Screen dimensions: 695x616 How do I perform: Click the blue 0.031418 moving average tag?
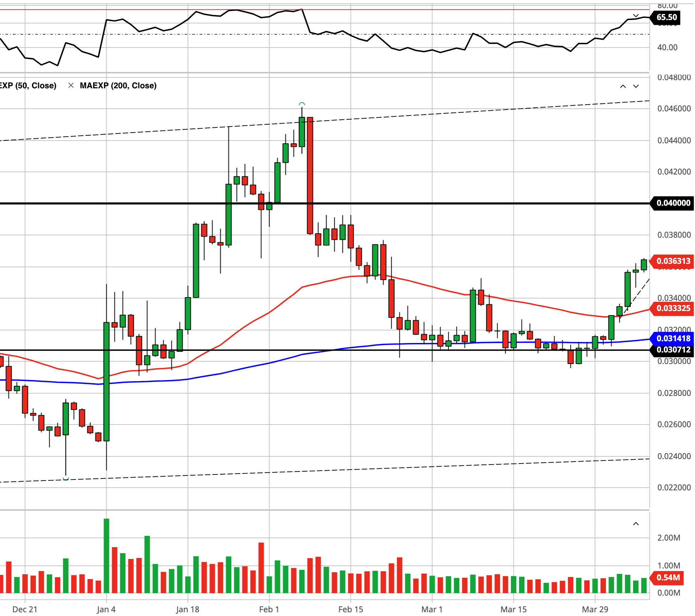click(x=673, y=338)
